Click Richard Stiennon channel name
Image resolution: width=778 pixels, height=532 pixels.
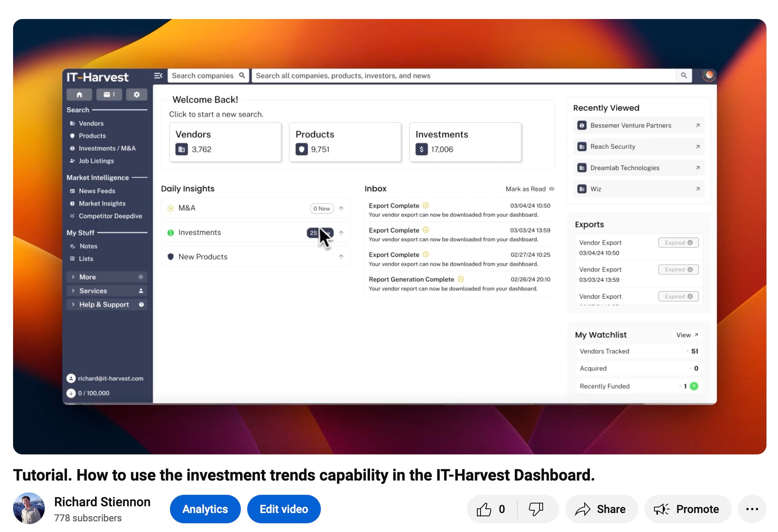102,502
